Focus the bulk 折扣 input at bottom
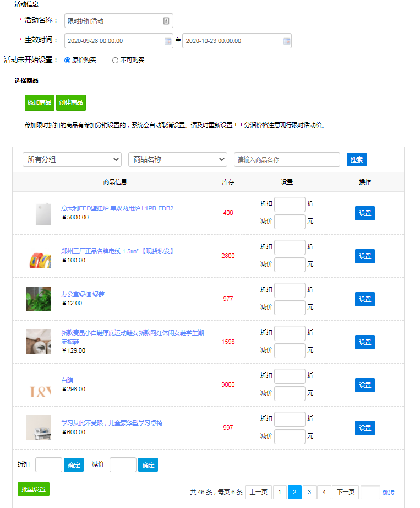Image resolution: width=420 pixels, height=508 pixels. (x=48, y=464)
